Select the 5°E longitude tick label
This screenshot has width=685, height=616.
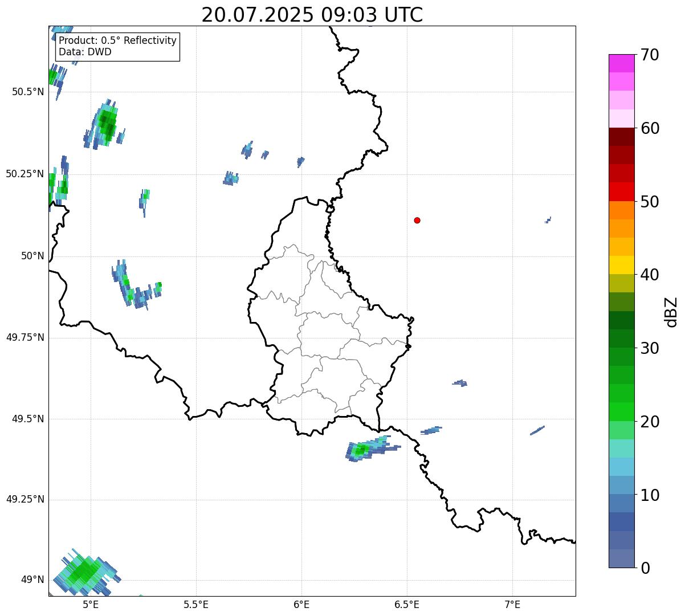tap(91, 604)
